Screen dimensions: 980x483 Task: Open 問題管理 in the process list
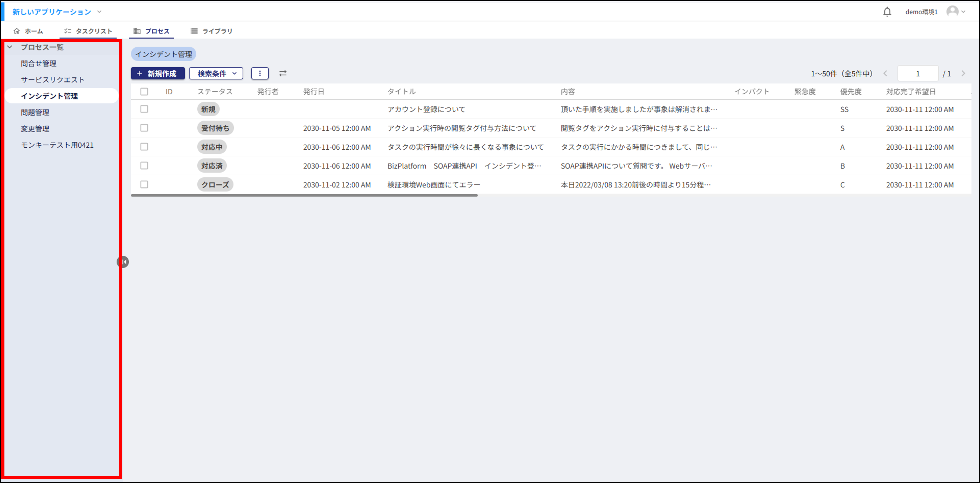35,112
